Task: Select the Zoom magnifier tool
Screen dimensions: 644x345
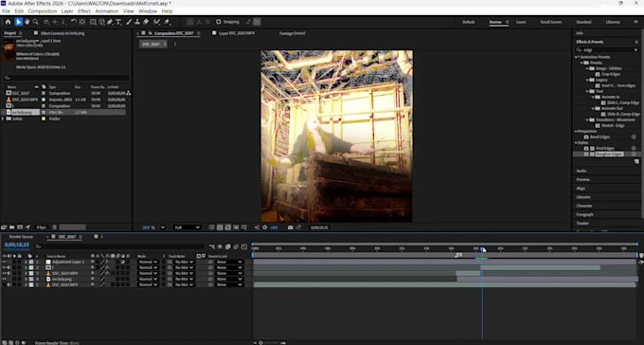Action: 36,22
